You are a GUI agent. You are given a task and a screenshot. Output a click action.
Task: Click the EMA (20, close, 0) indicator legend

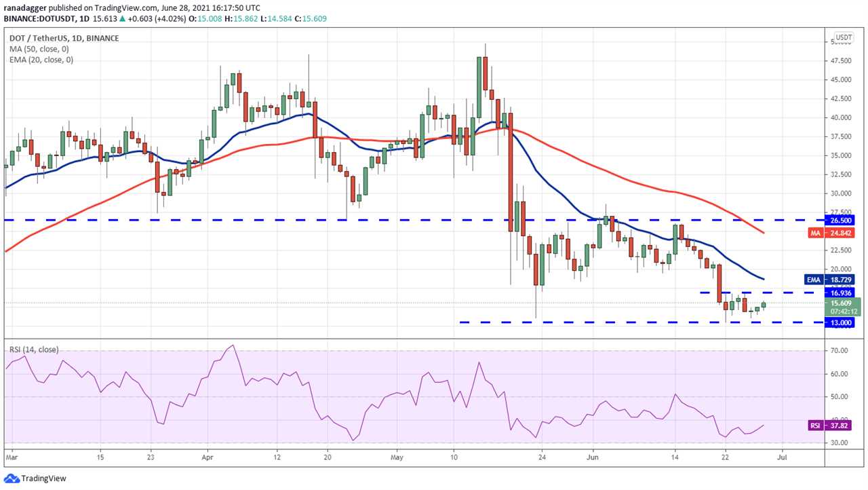pyautogui.click(x=41, y=60)
